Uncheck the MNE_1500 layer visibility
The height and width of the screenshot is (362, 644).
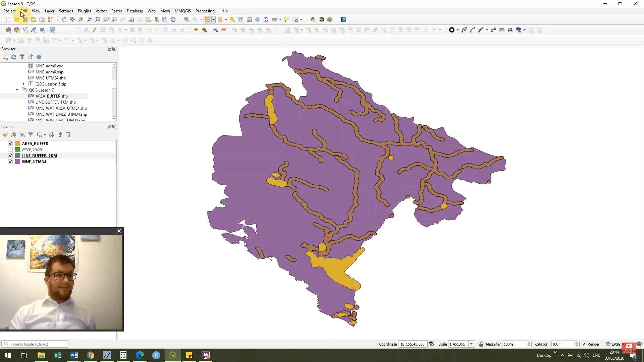(x=10, y=149)
